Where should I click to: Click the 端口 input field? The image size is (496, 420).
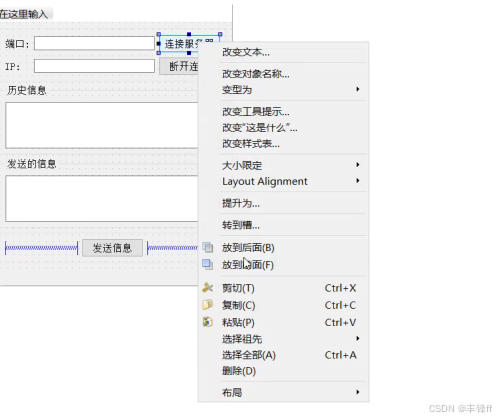coord(94,43)
